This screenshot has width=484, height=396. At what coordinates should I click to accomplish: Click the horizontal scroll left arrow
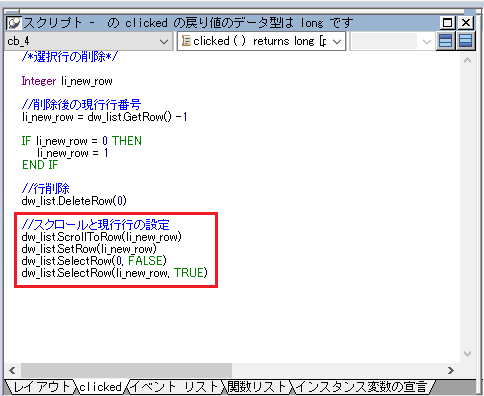point(12,370)
